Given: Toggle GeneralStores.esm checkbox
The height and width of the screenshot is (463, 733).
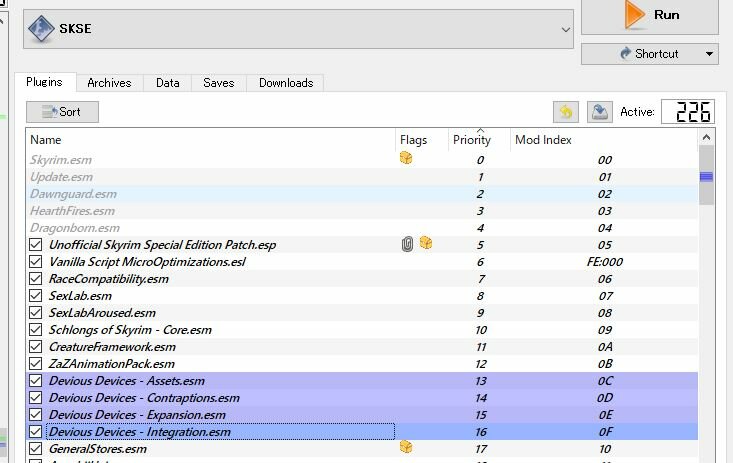Looking at the screenshot, I should (x=36, y=449).
